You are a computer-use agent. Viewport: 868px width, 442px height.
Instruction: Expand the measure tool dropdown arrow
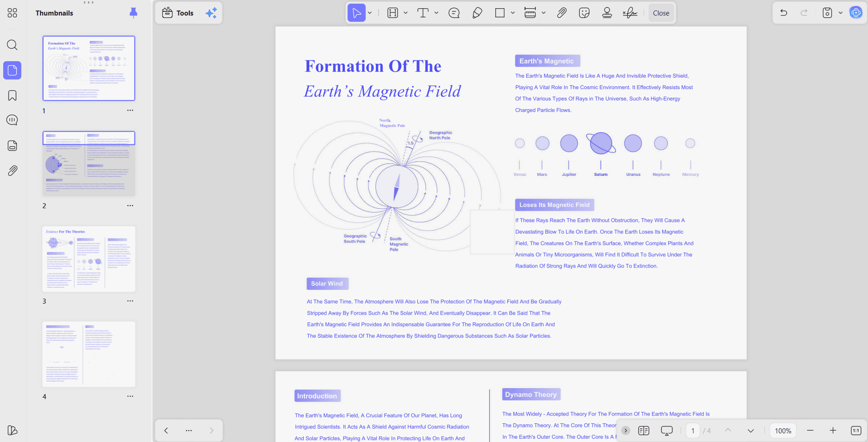click(x=544, y=13)
